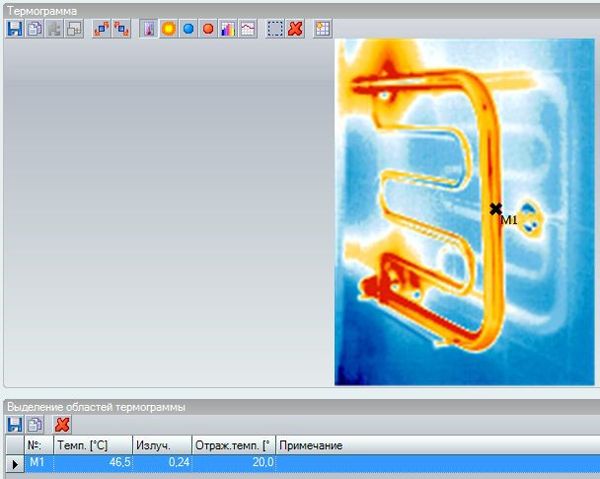The width and height of the screenshot is (600, 479).
Task: Save area selections in the lower panel toolbar
Action: pyautogui.click(x=14, y=425)
